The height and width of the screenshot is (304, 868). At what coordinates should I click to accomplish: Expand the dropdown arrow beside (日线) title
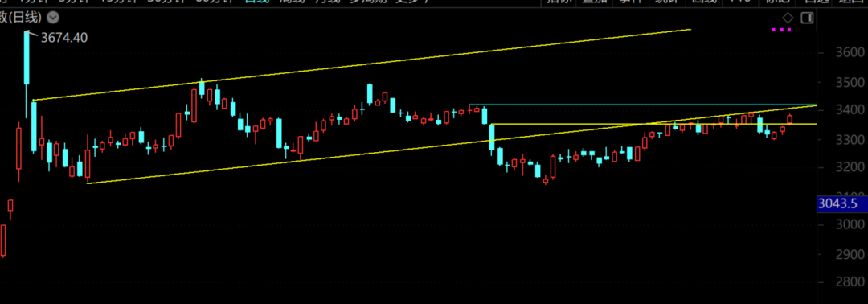point(53,18)
